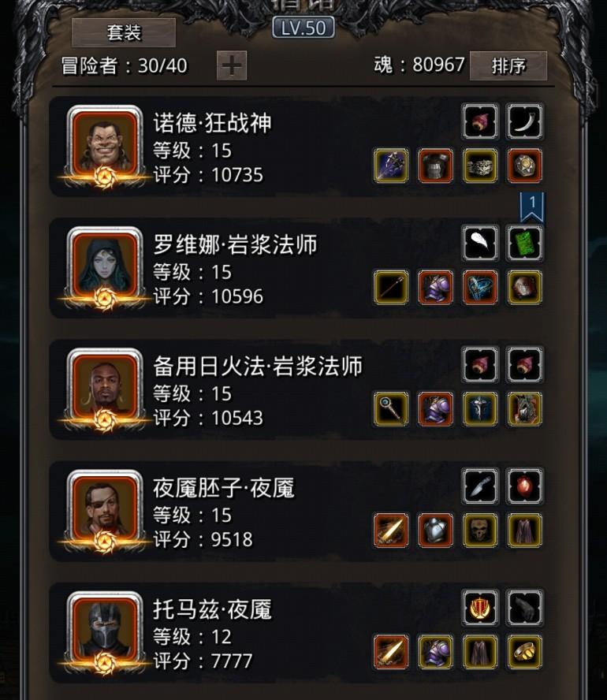This screenshot has height=700, width=607.
Task: Click red shield emblem item of 托马兹
Action: [480, 608]
